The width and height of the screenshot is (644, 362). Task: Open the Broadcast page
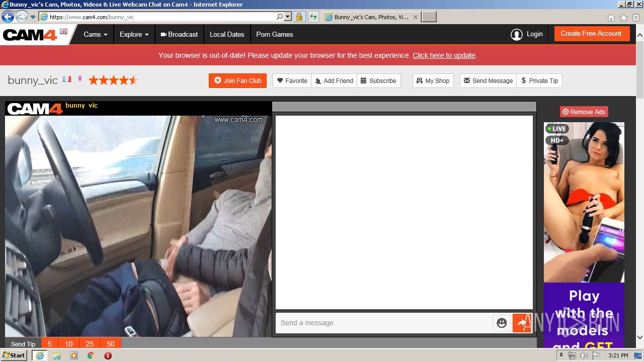[x=179, y=35]
